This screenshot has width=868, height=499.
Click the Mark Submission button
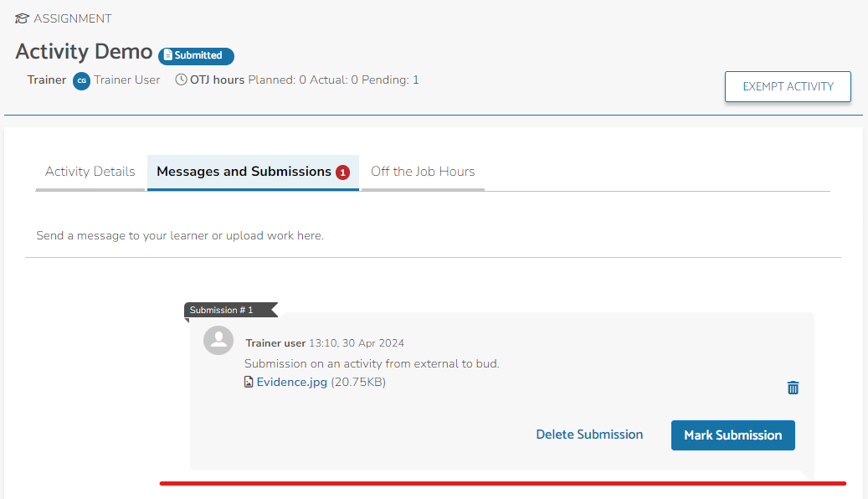click(x=733, y=435)
